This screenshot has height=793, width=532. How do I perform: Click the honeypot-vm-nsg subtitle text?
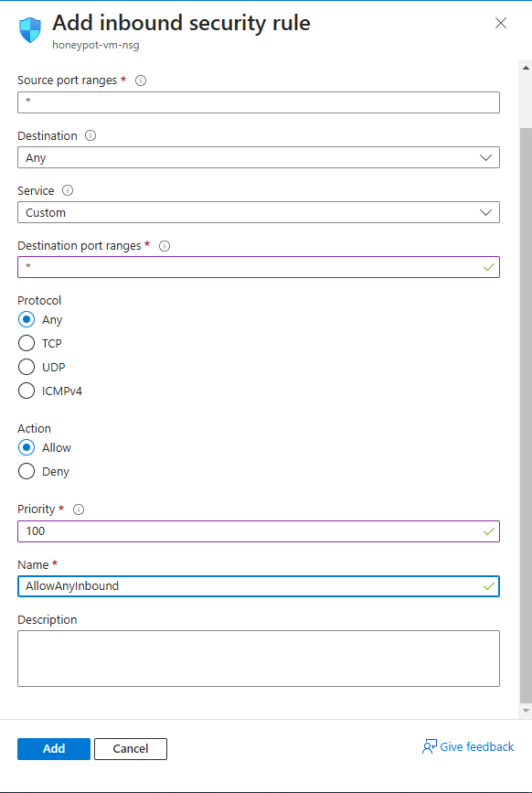(95, 45)
